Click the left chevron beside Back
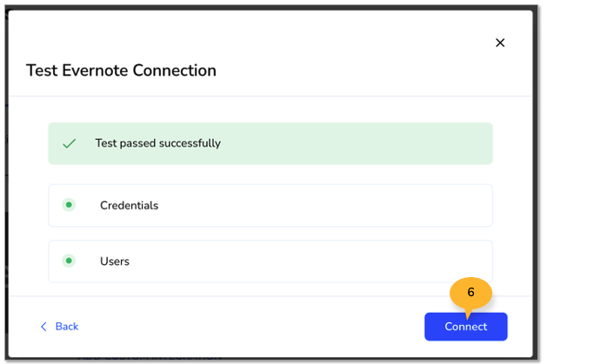The height and width of the screenshot is (364, 614). (43, 327)
